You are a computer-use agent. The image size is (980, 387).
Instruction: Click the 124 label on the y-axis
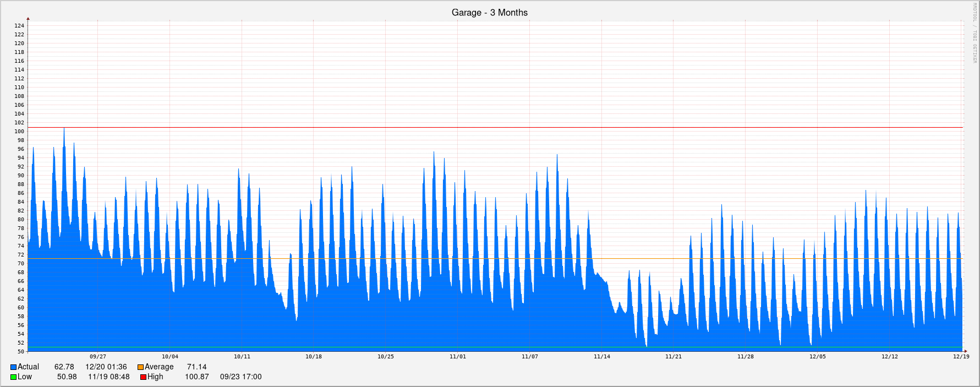(19, 26)
